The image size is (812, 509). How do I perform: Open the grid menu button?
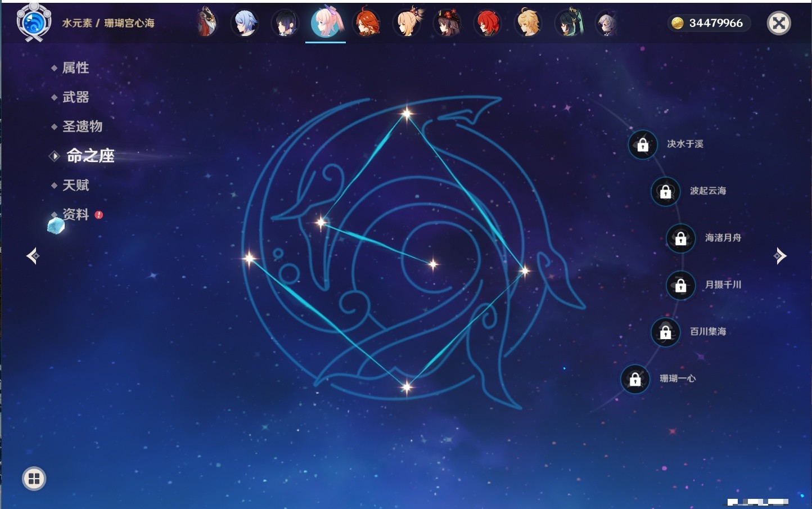(34, 479)
